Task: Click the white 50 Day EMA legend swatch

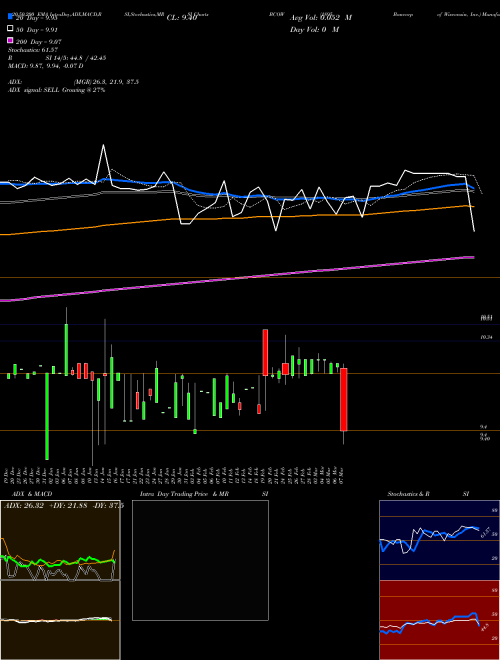Action: tap(10, 29)
